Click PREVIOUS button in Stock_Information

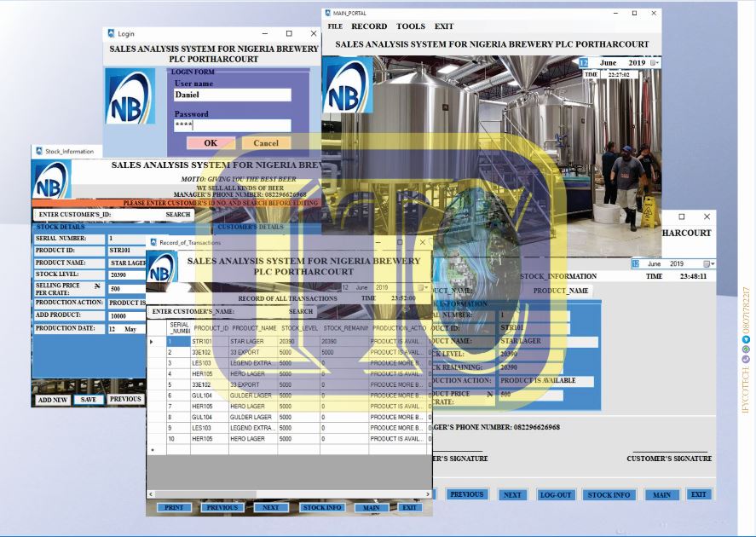coord(125,399)
